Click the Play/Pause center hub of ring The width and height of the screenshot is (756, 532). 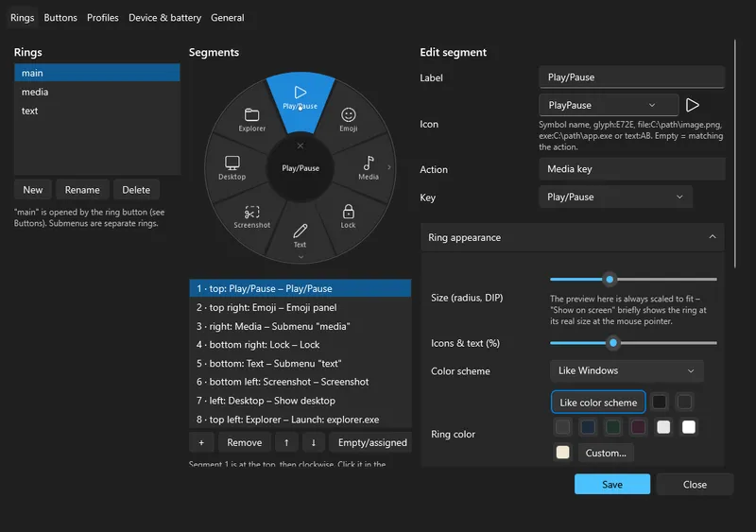click(x=301, y=168)
